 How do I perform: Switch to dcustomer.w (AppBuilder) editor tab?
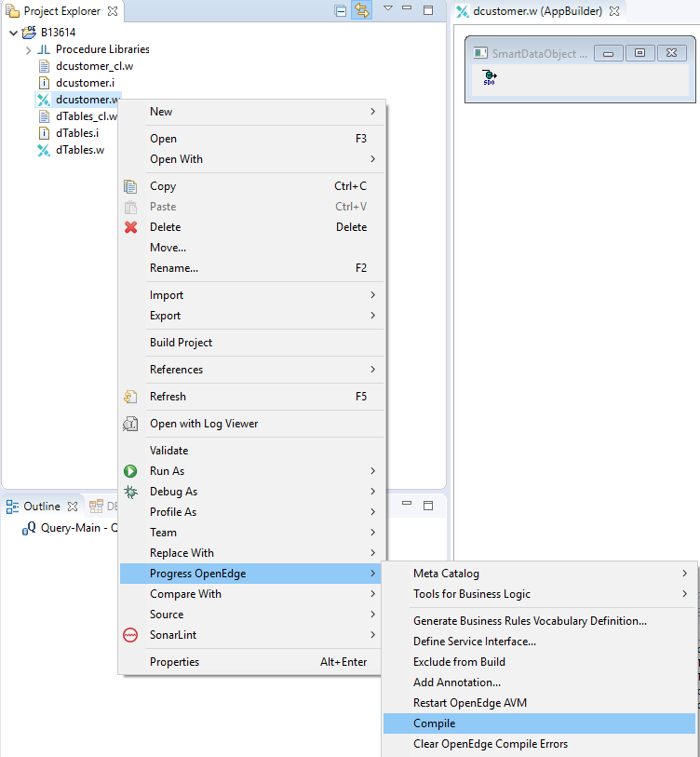538,11
